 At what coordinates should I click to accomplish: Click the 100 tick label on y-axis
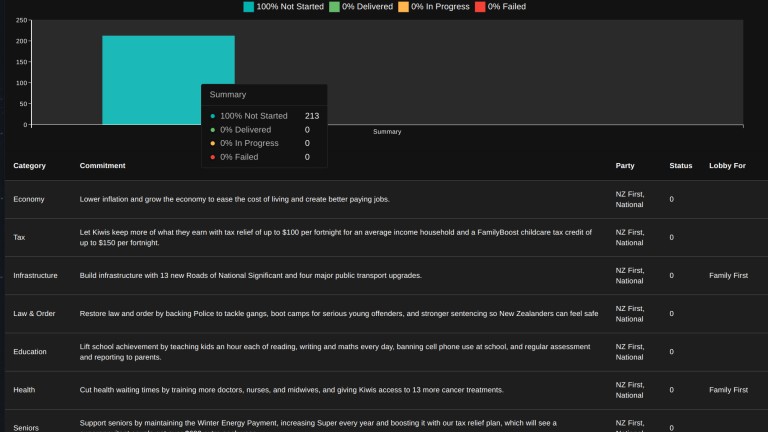point(21,83)
